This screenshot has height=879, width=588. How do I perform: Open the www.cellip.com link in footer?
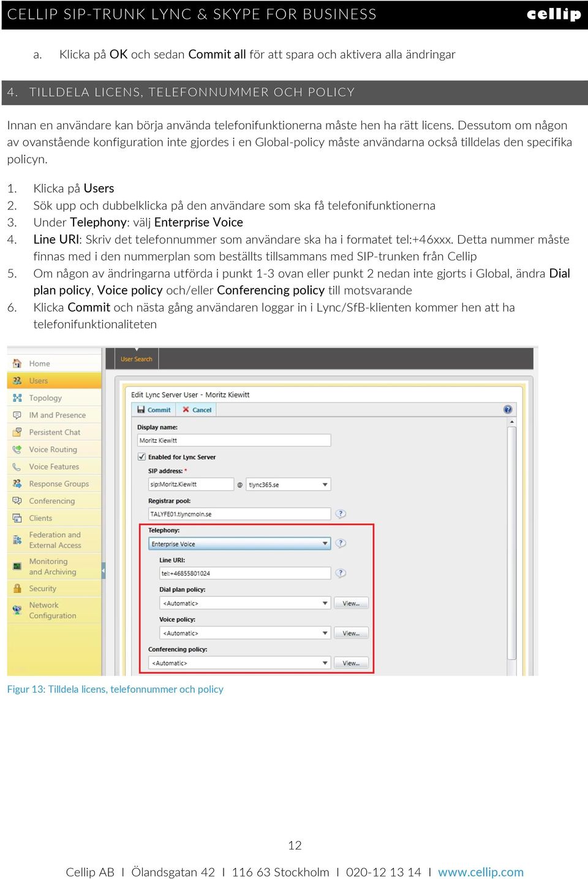[481, 872]
